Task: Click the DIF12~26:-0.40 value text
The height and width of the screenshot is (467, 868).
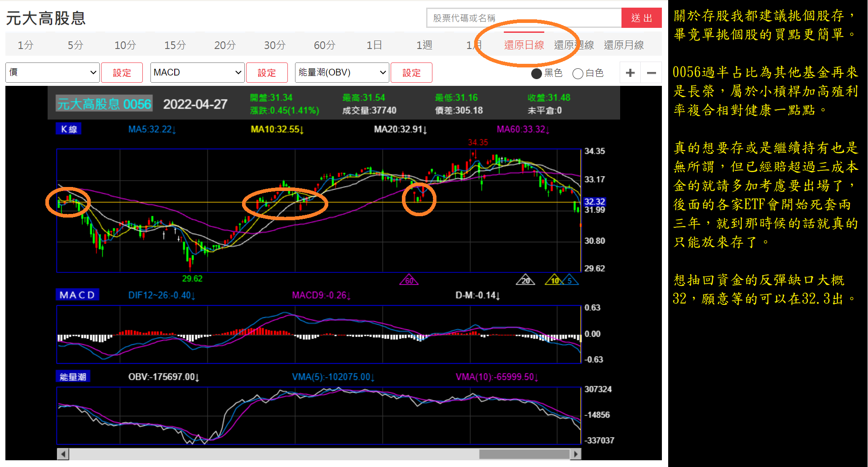Action: 162,295
